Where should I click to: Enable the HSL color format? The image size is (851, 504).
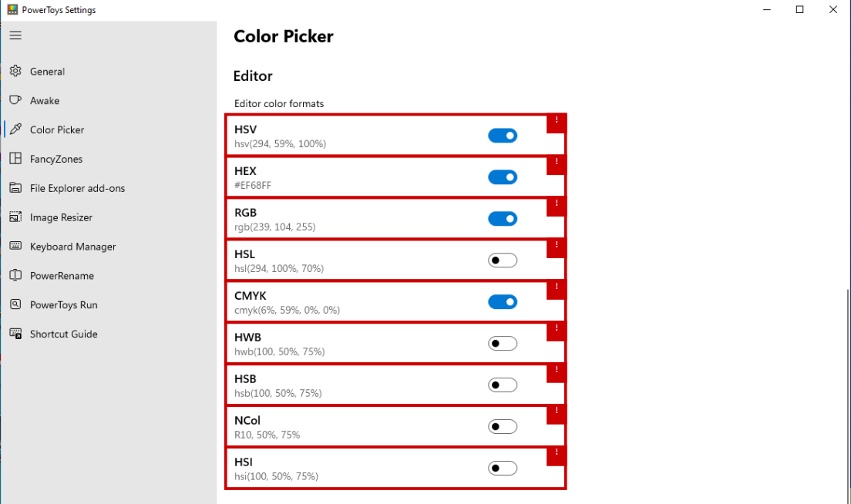pyautogui.click(x=503, y=260)
